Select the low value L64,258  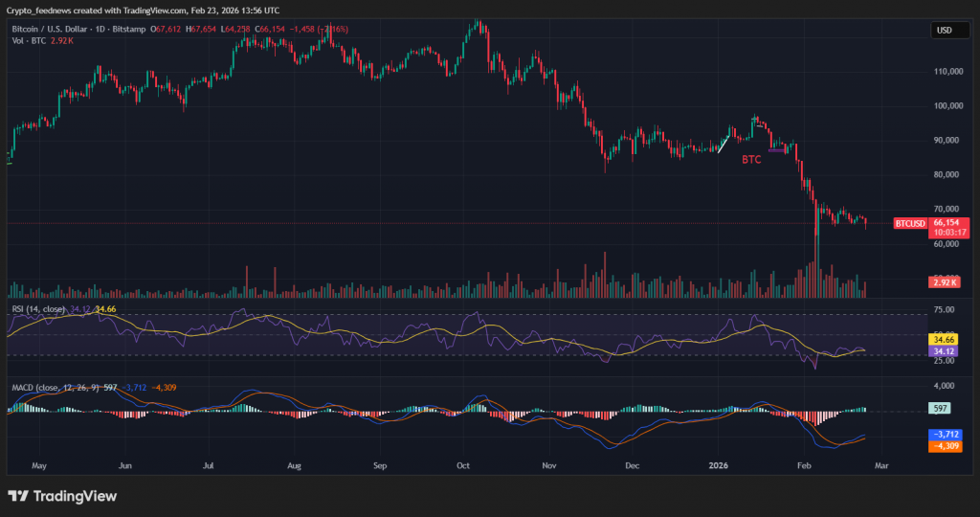(235, 30)
